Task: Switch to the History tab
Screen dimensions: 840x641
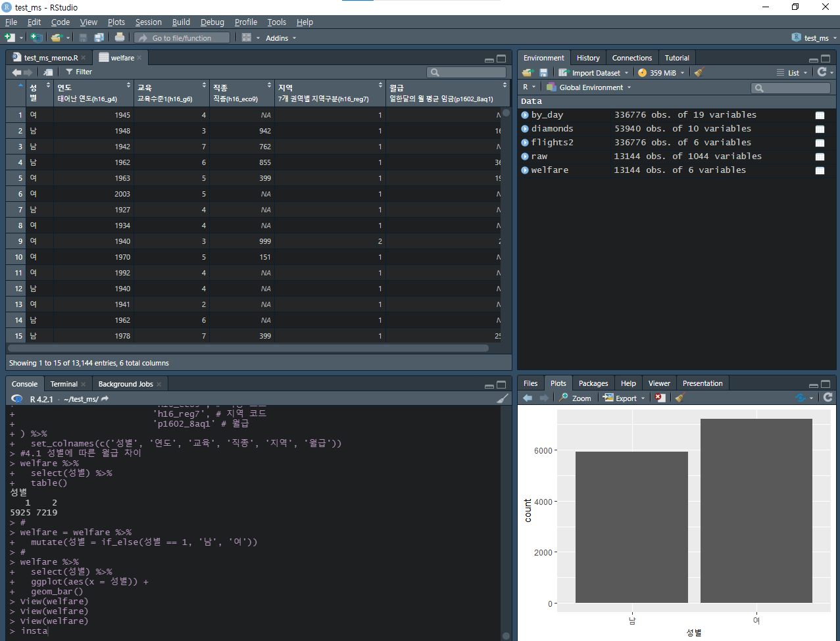Action: (587, 57)
